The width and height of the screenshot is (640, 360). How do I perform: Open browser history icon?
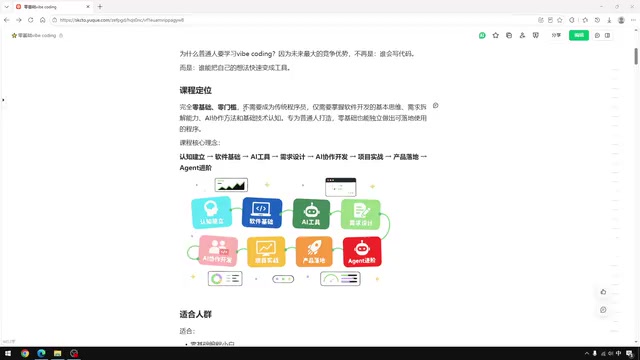597,20
